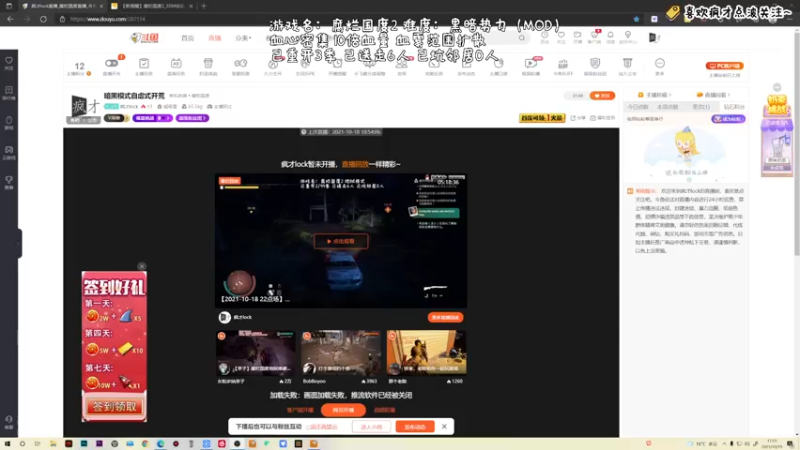Click the orange button right of 疯才lock name
800x450 pixels.
(x=445, y=317)
